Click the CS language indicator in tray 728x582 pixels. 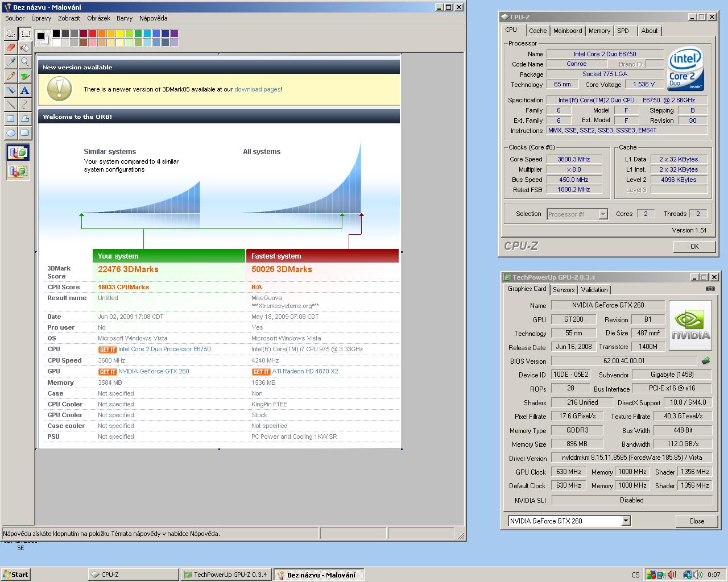click(635, 575)
